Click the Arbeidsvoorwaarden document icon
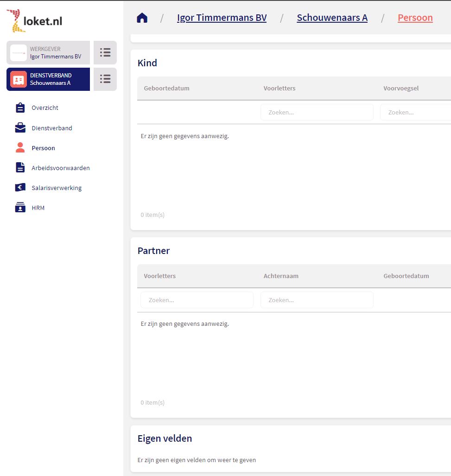Screen dimensions: 451x476 coord(20,168)
